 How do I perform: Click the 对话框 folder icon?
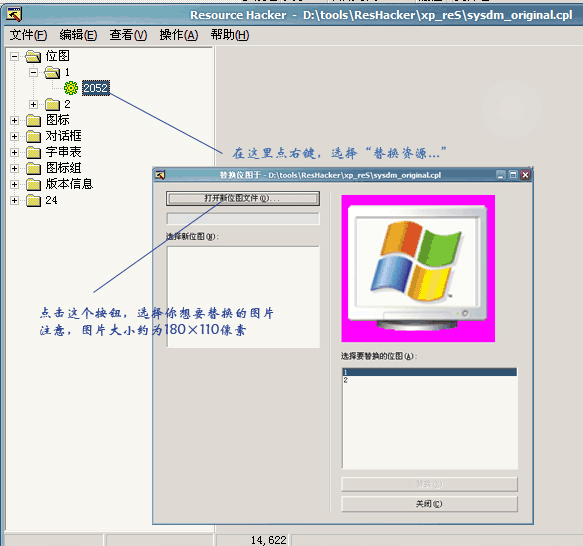[x=33, y=137]
